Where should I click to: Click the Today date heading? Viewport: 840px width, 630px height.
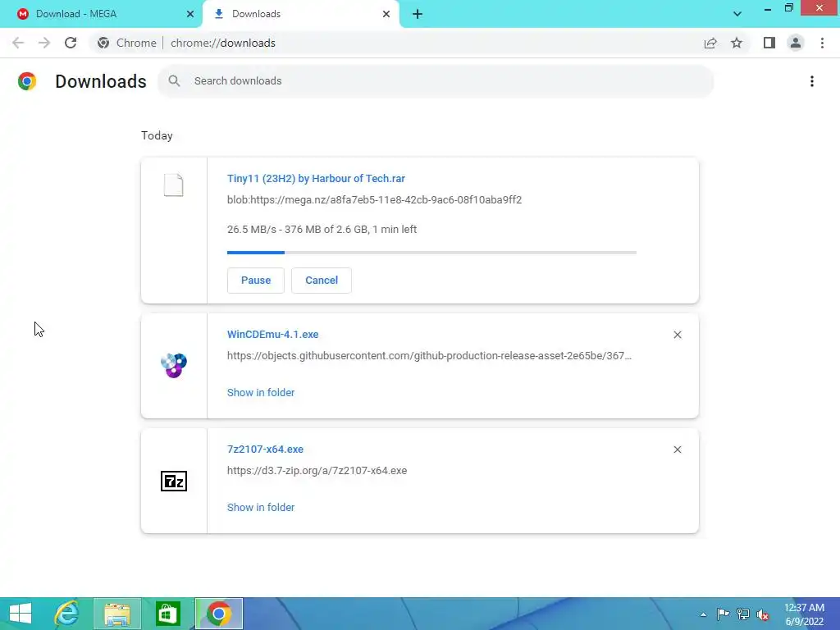[157, 135]
